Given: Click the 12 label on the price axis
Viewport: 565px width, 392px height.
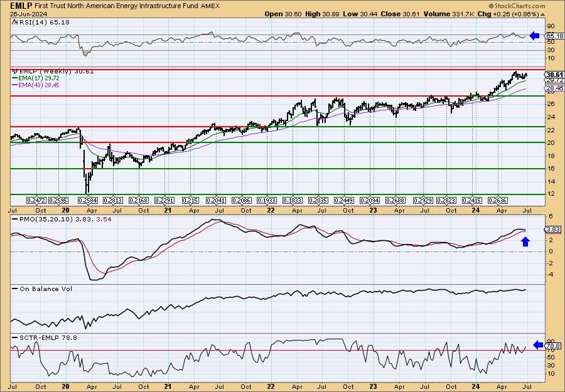Looking at the screenshot, I should pos(551,194).
